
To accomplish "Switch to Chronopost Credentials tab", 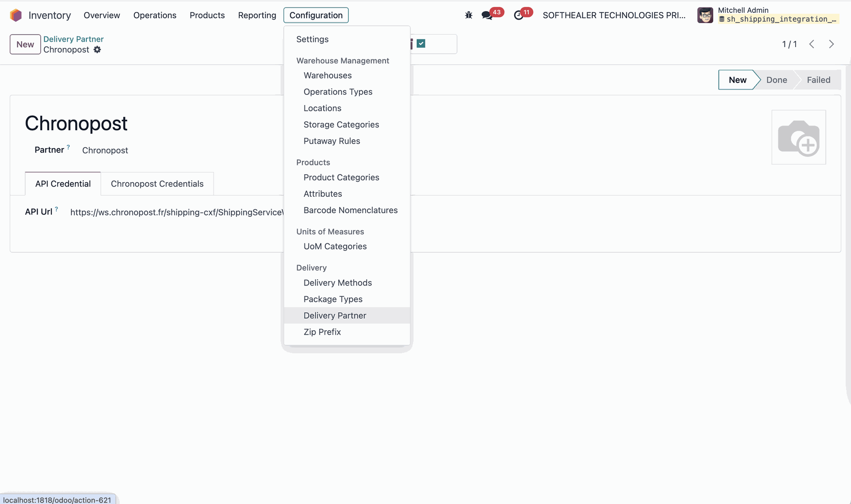I will pos(157,184).
